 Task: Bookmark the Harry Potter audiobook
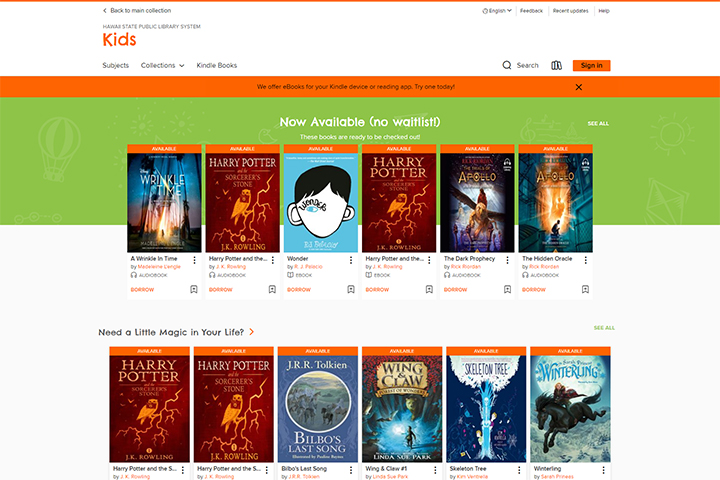click(x=272, y=289)
